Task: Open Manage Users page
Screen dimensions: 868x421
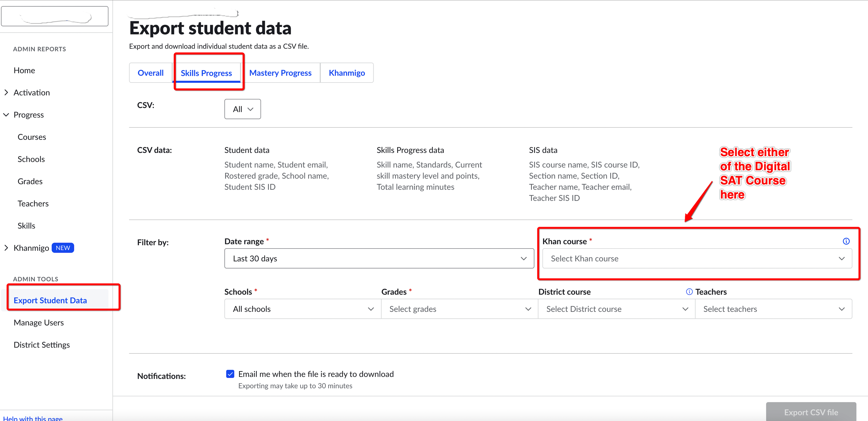Action: (39, 323)
